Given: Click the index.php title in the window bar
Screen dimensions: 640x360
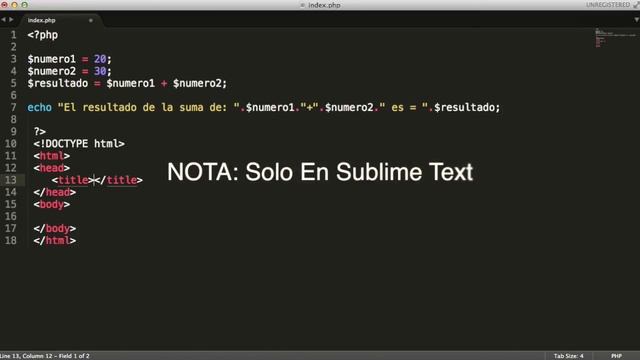Looking at the screenshot, I should [324, 5].
